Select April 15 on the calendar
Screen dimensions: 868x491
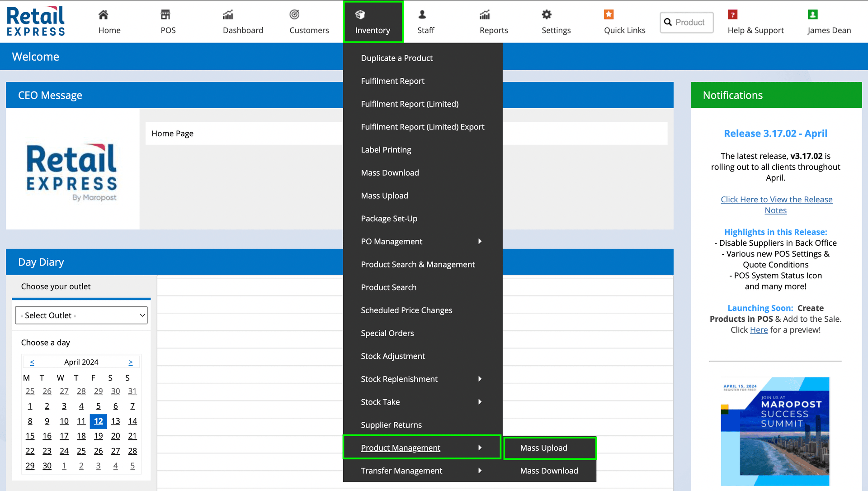(x=30, y=436)
